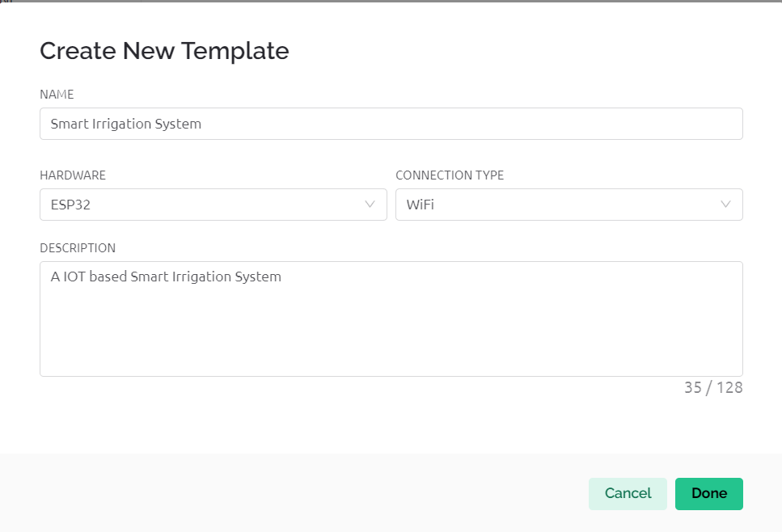This screenshot has height=532, width=782.
Task: Focus the Name input field
Action: (x=391, y=124)
